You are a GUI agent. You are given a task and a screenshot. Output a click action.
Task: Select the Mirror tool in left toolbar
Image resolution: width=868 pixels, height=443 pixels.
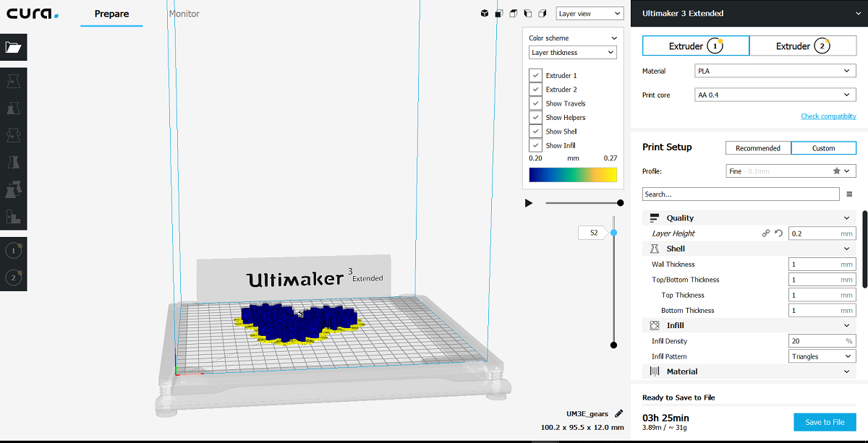[13, 162]
